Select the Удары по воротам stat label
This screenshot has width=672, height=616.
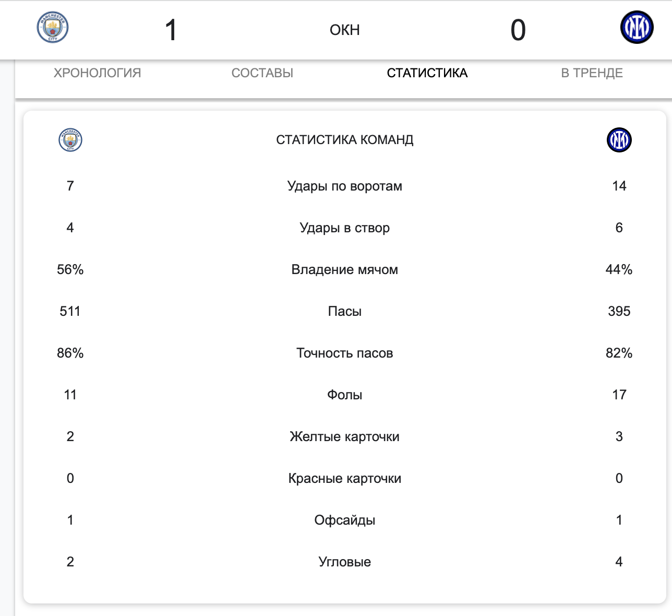[344, 186]
